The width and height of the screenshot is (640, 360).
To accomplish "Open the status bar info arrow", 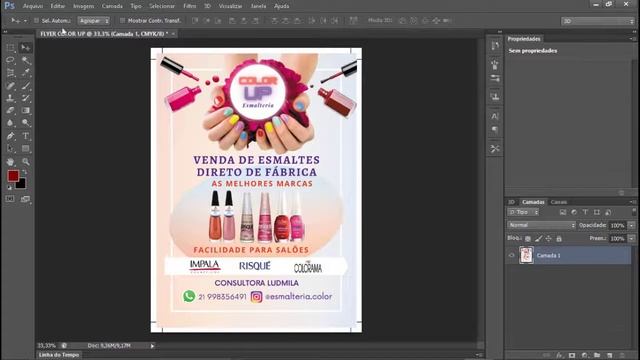I will [x=152, y=346].
